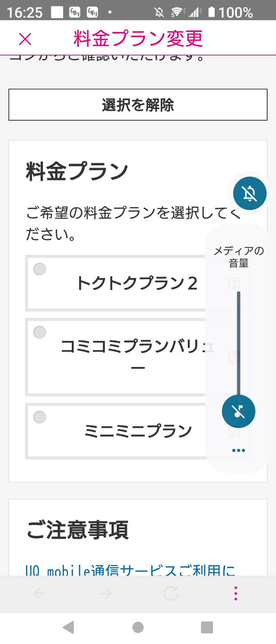Tap the silent-mode icon in status bar
This screenshot has height=644, width=276.
(x=159, y=13)
